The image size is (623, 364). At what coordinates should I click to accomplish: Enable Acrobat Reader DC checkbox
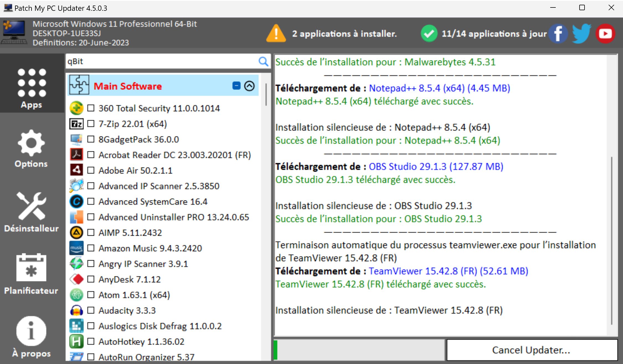point(91,155)
